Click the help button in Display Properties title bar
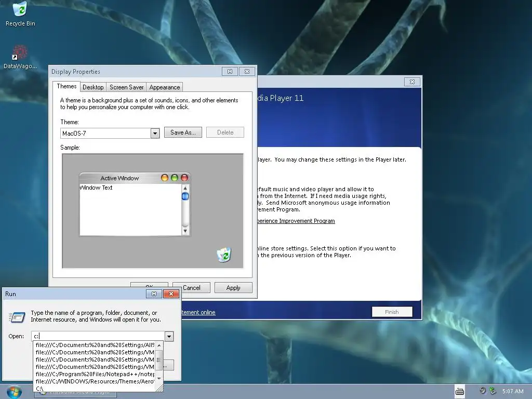 pyautogui.click(x=230, y=72)
